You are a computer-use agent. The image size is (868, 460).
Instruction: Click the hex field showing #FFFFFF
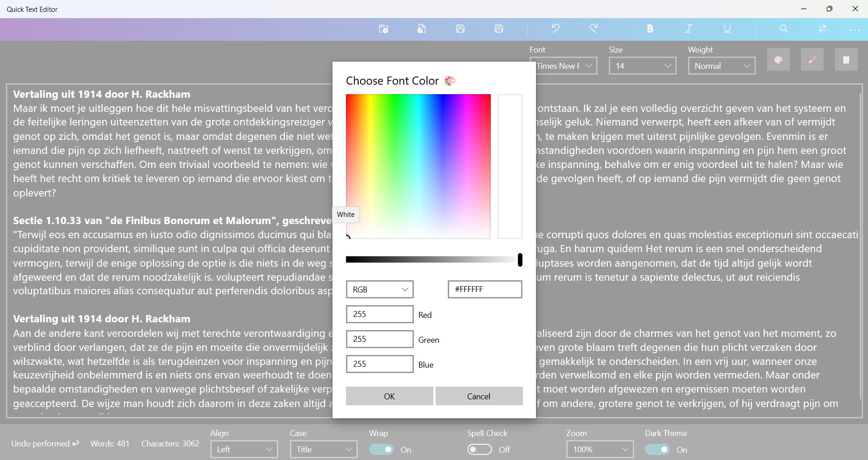[485, 289]
